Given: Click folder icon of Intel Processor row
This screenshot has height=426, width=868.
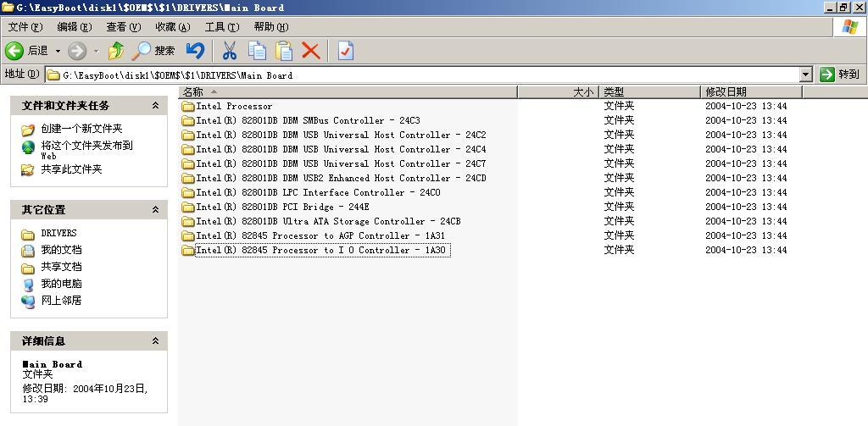Looking at the screenshot, I should 188,106.
